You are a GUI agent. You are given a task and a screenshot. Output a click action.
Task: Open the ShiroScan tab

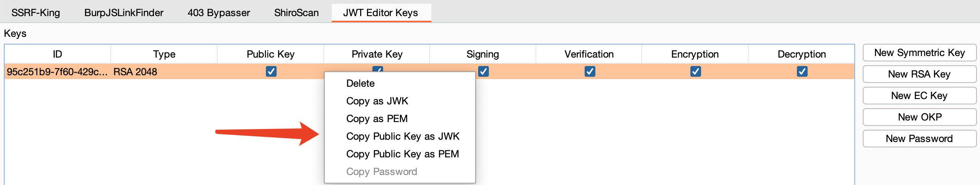pyautogui.click(x=296, y=13)
